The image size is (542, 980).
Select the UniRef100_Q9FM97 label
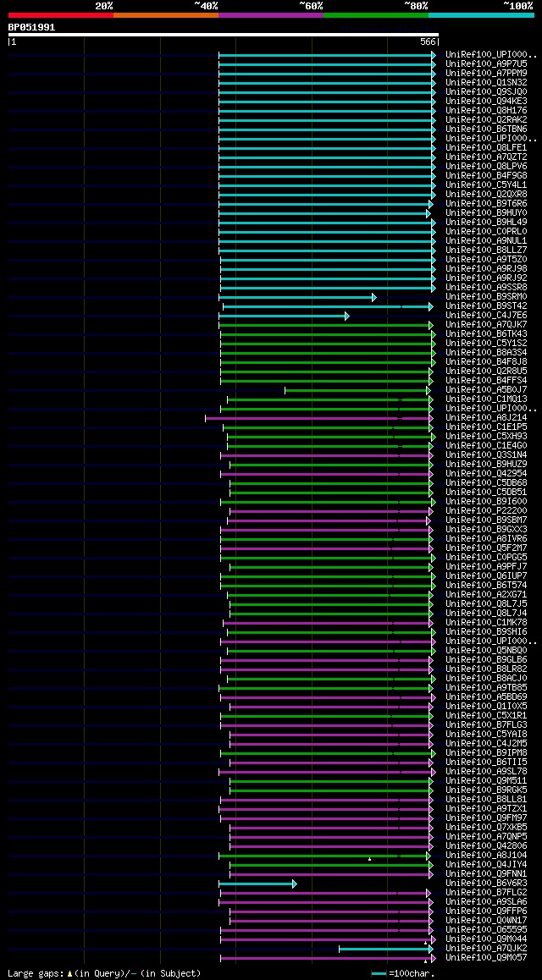[x=486, y=818]
